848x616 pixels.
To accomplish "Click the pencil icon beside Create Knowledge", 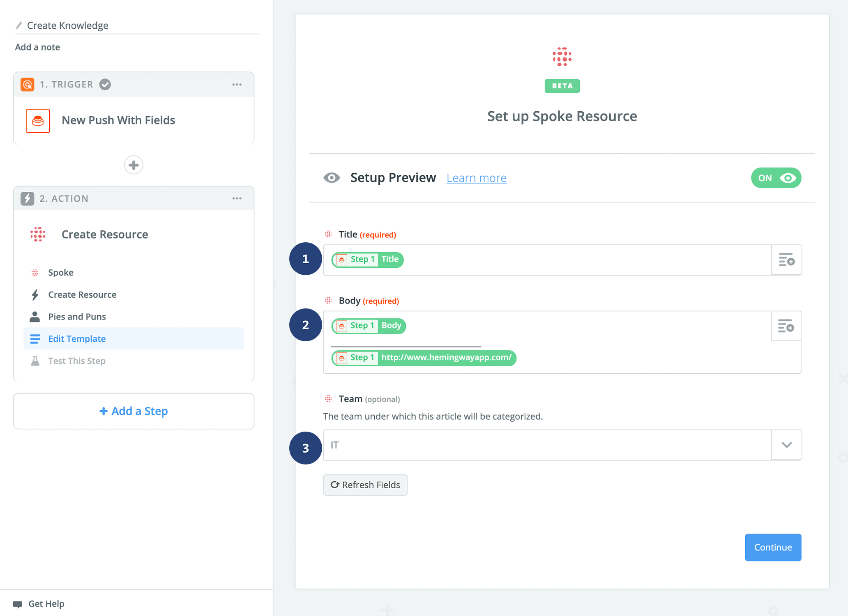I will (x=18, y=25).
